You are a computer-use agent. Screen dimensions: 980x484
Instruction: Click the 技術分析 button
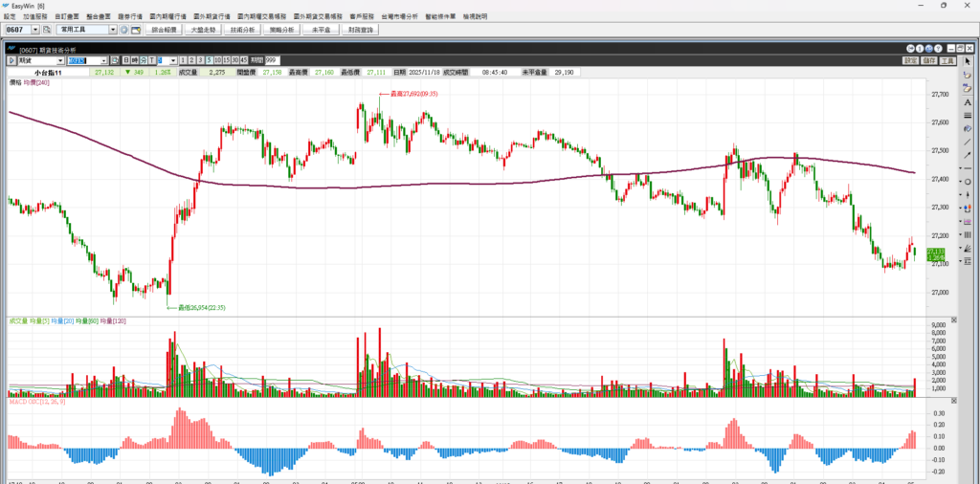[243, 30]
